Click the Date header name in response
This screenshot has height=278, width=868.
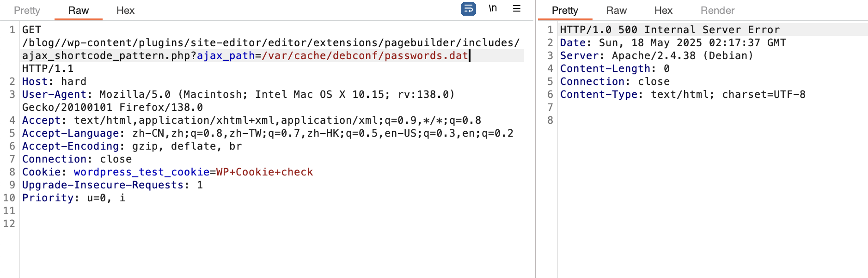(x=573, y=42)
